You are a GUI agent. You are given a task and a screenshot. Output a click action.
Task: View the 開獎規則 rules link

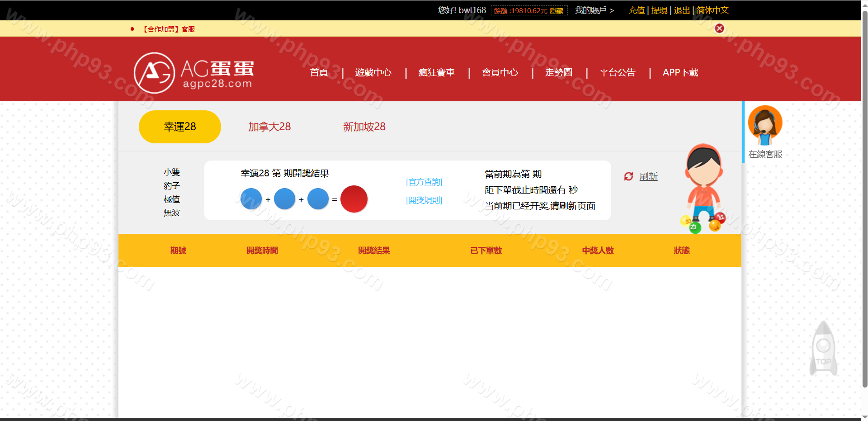click(x=424, y=200)
